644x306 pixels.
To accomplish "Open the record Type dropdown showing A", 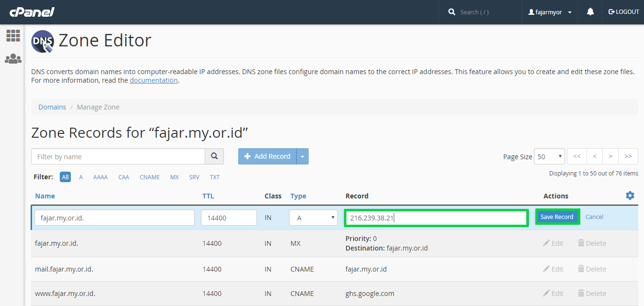I will (314, 218).
